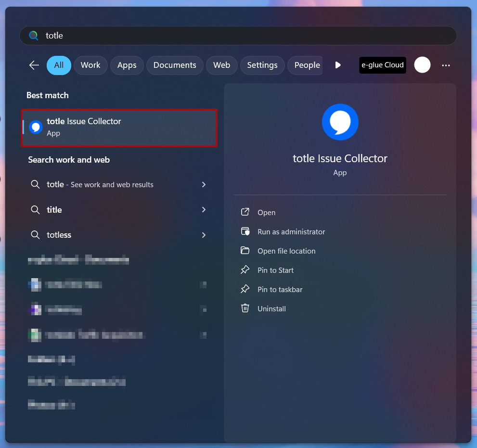Switch to the People filter tab
The image size is (477, 448).
coord(306,65)
